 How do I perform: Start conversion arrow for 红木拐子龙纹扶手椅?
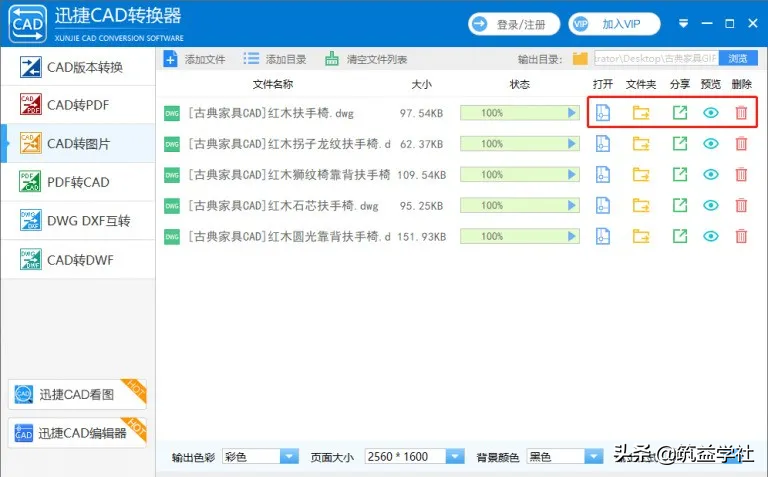[x=572, y=144]
